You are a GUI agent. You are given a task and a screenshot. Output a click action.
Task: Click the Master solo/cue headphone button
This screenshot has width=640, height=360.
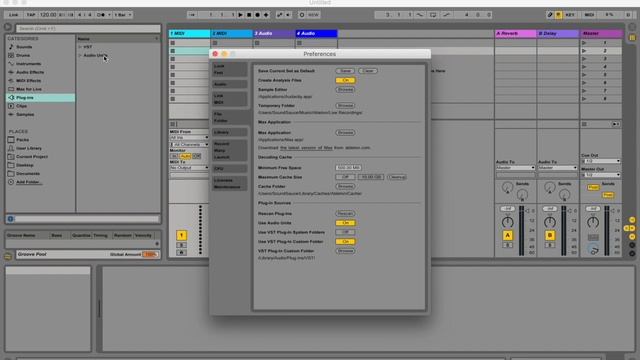coord(593,250)
